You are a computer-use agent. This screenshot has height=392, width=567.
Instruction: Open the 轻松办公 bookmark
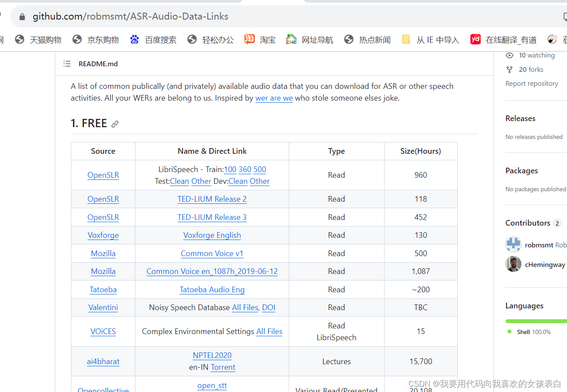pos(211,40)
